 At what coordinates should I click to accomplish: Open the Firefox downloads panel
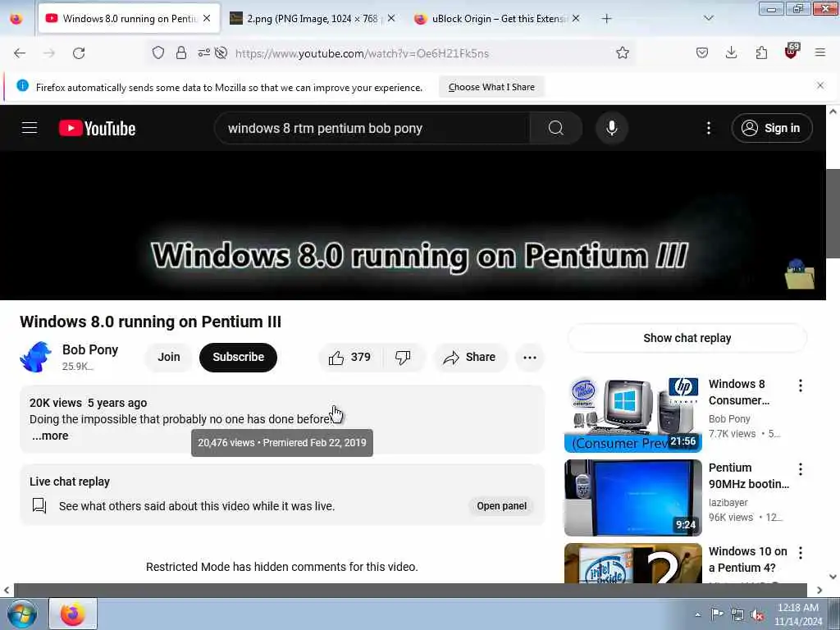[x=731, y=52]
